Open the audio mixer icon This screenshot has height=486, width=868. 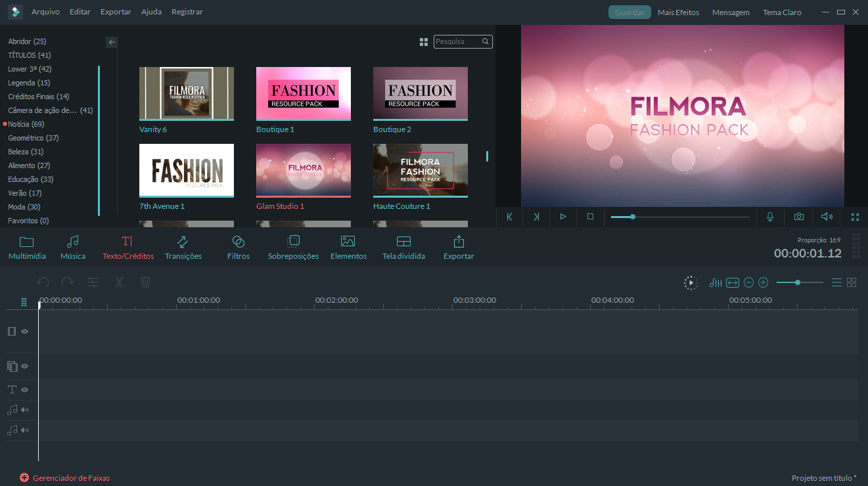point(716,282)
